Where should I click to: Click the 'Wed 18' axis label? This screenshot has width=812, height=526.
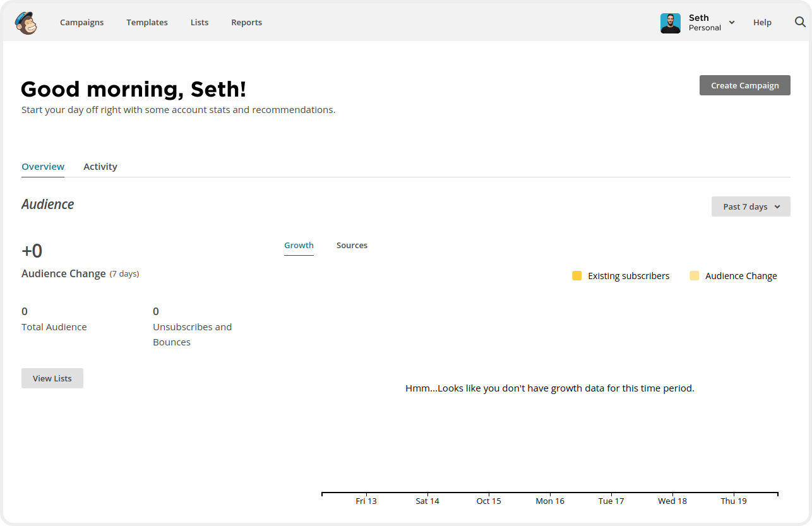(x=672, y=501)
